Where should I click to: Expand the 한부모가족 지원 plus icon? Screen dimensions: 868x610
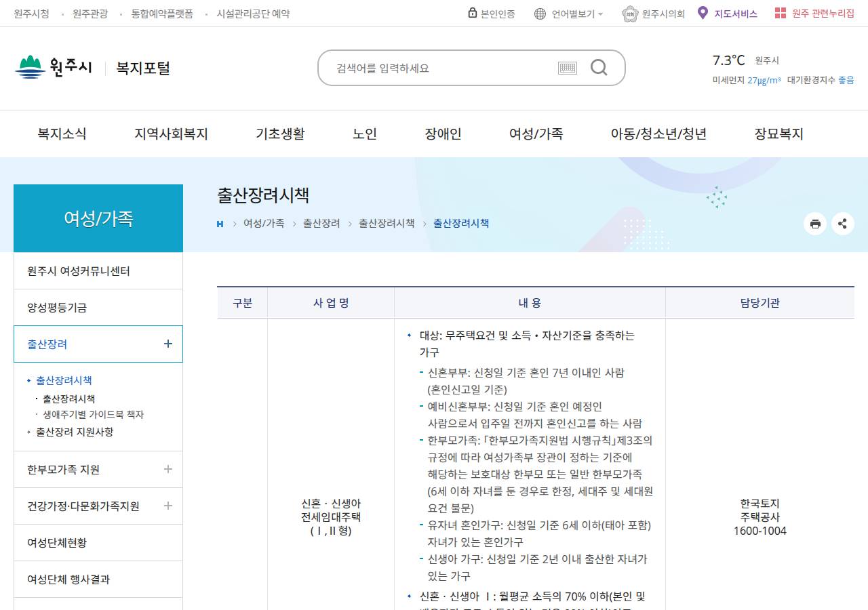tap(168, 469)
